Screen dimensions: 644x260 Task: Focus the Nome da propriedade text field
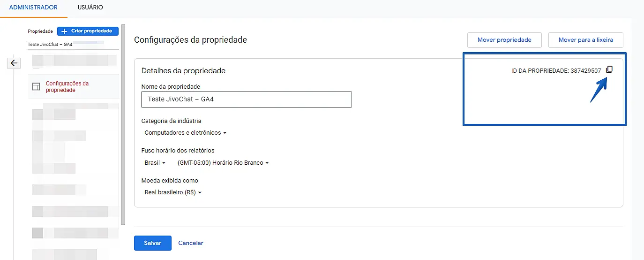tap(246, 99)
